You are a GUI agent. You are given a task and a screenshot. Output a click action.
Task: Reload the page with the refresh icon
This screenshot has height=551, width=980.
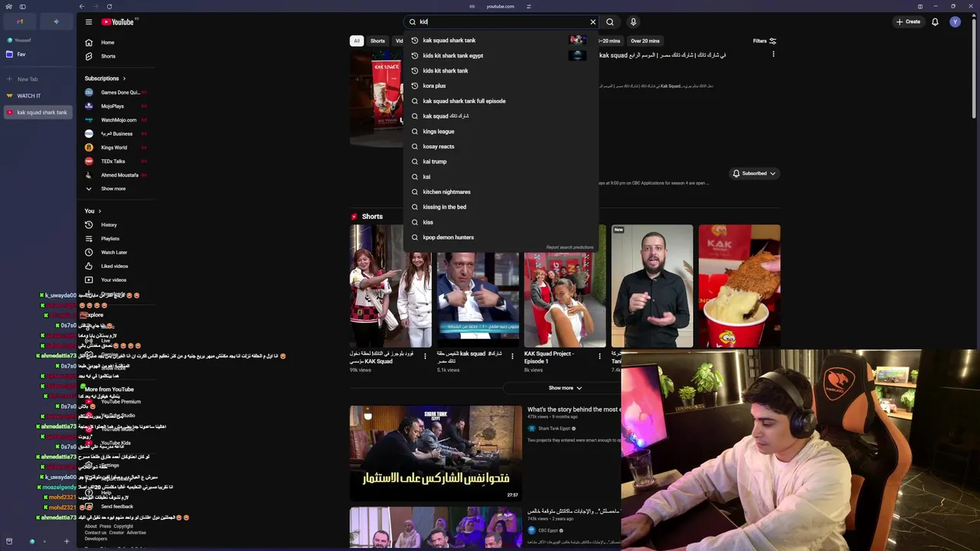point(109,6)
